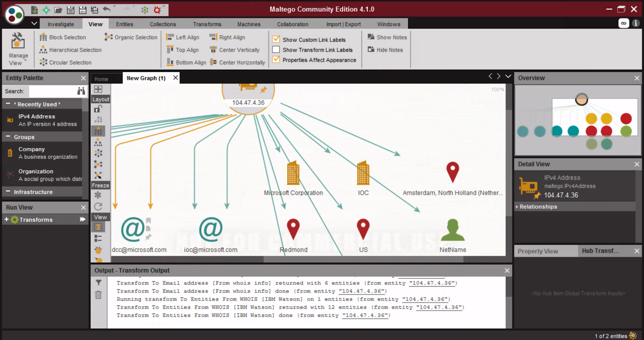This screenshot has width=644, height=340.
Task: Select the Company palette entity
Action: tap(42, 153)
